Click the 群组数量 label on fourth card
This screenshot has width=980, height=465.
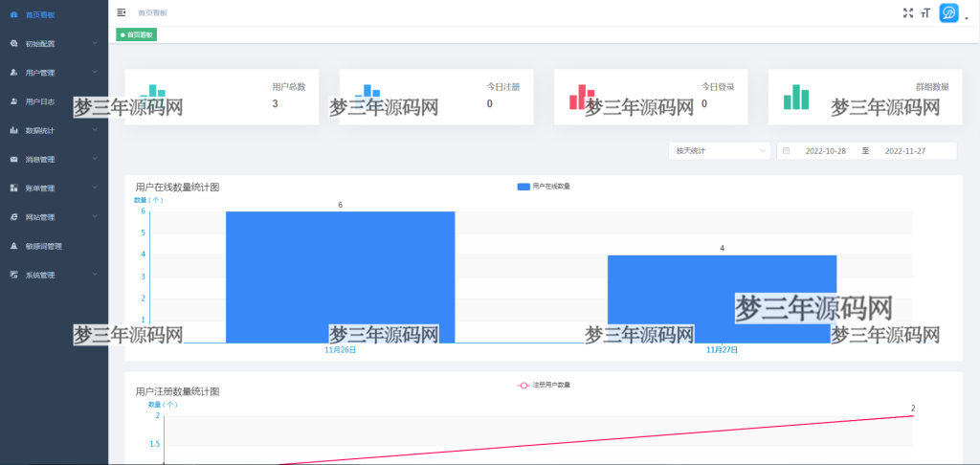pyautogui.click(x=932, y=87)
